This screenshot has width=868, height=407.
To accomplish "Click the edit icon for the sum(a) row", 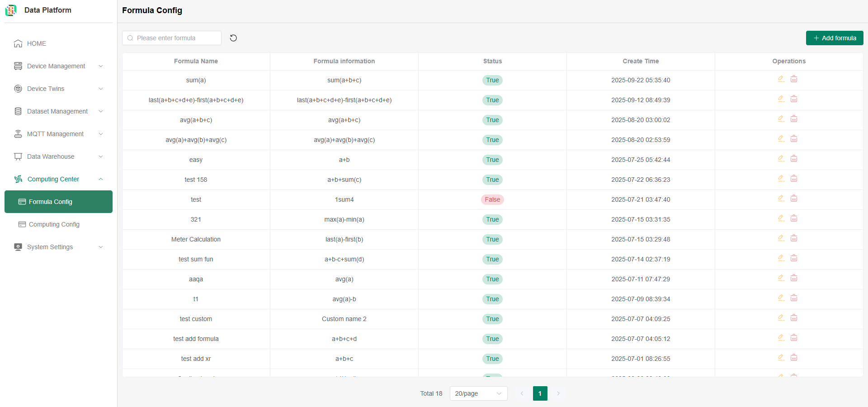I will click(x=781, y=79).
